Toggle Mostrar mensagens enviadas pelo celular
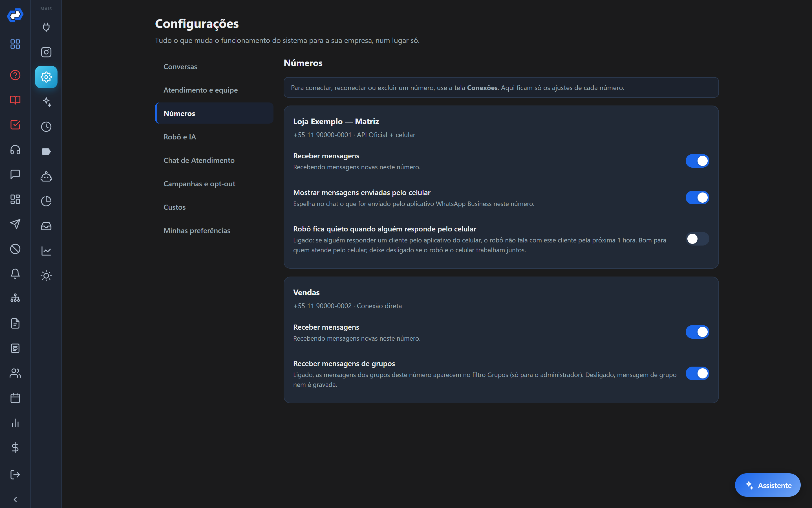Image resolution: width=812 pixels, height=508 pixels. [697, 198]
